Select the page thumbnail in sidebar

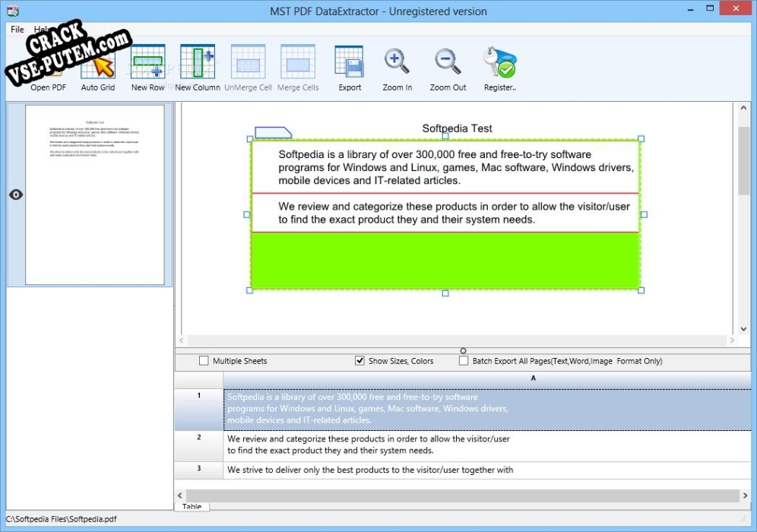[95, 195]
